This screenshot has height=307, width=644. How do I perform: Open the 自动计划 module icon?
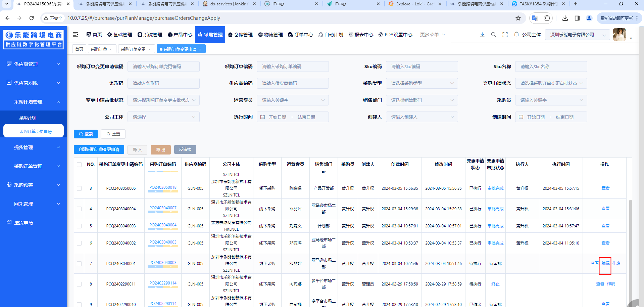[320, 34]
